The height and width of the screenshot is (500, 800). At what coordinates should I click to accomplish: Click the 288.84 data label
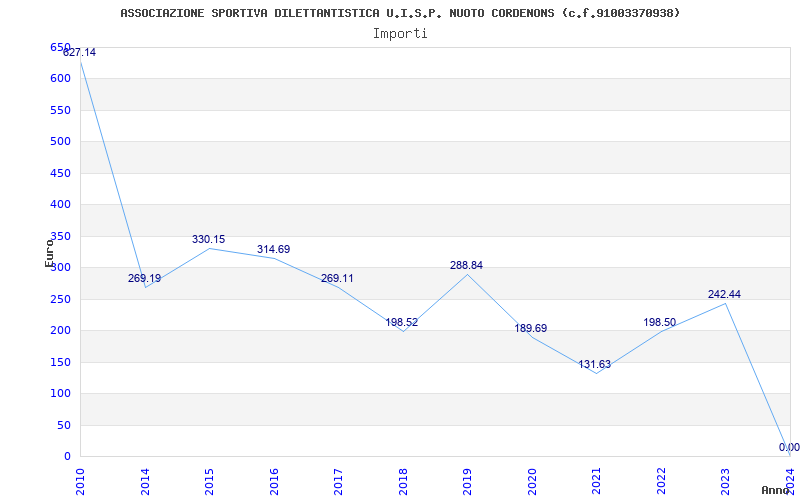(466, 265)
